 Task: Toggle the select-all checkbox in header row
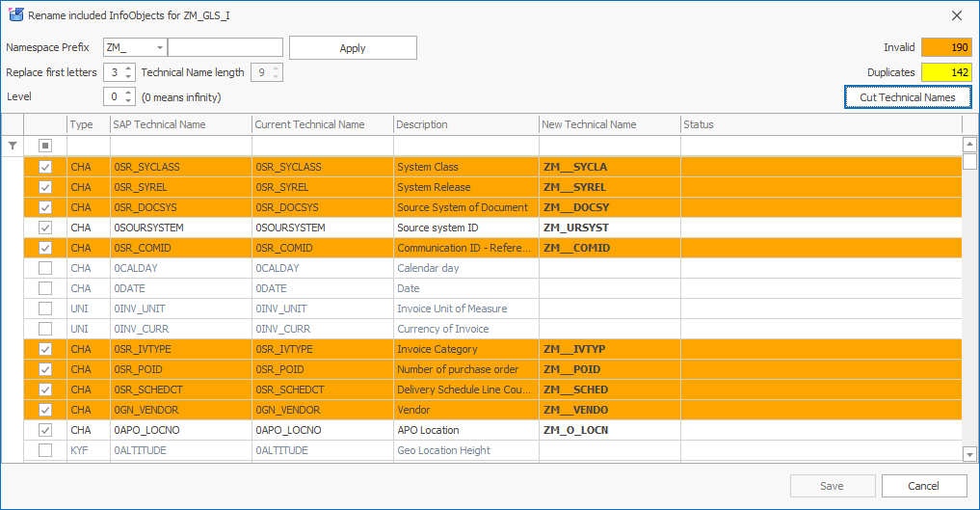(45, 146)
